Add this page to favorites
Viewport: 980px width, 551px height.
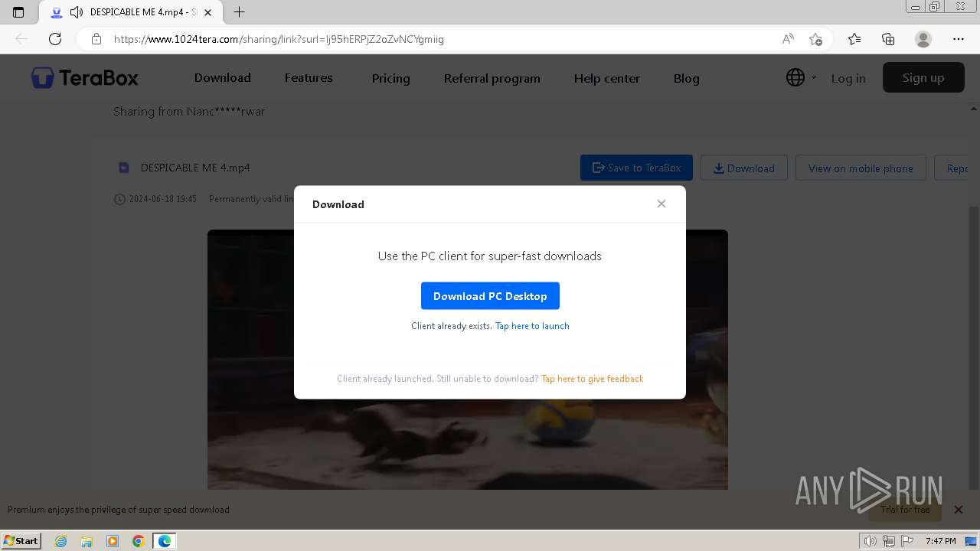tap(815, 39)
